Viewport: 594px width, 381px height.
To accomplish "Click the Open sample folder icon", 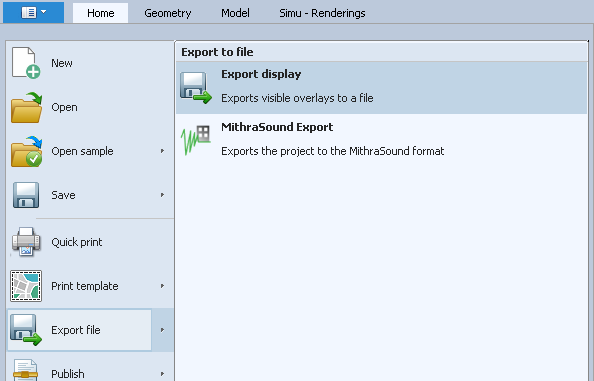I will click(26, 151).
